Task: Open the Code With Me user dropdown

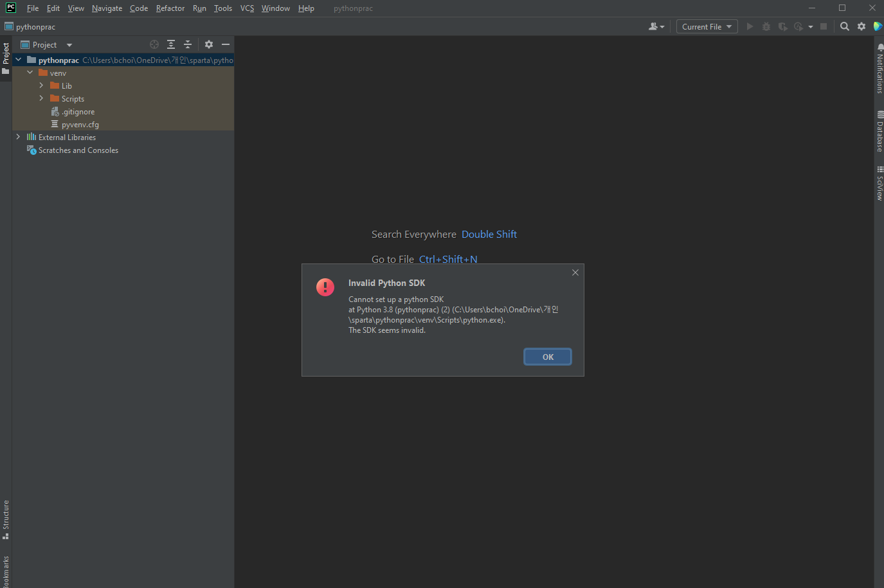Action: pos(656,26)
